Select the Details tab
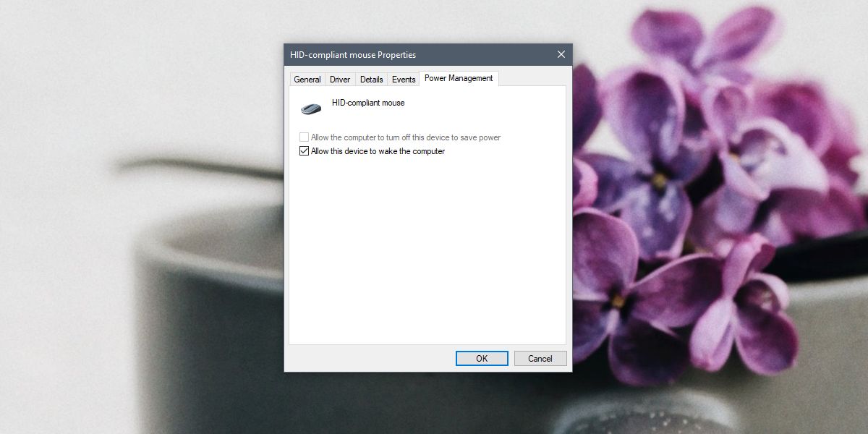The width and height of the screenshot is (868, 434). (x=371, y=80)
